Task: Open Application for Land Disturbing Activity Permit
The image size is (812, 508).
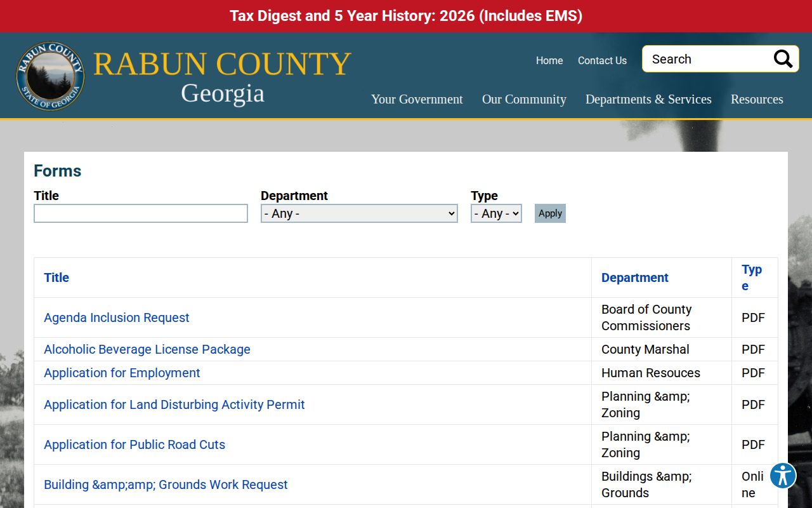Action: coord(174,404)
